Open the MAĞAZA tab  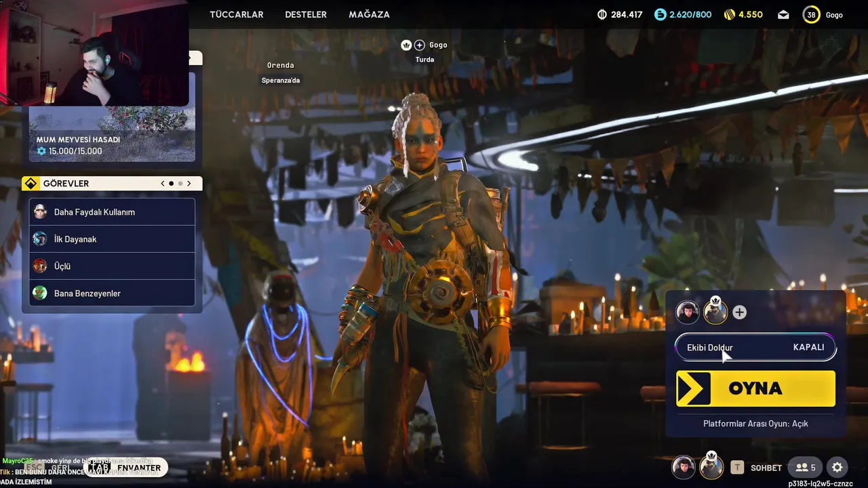coord(369,14)
